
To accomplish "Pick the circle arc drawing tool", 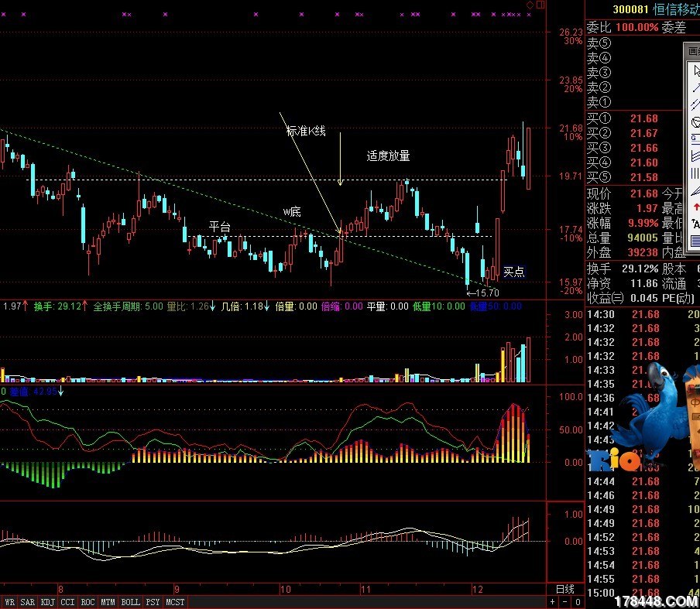I will [x=696, y=121].
